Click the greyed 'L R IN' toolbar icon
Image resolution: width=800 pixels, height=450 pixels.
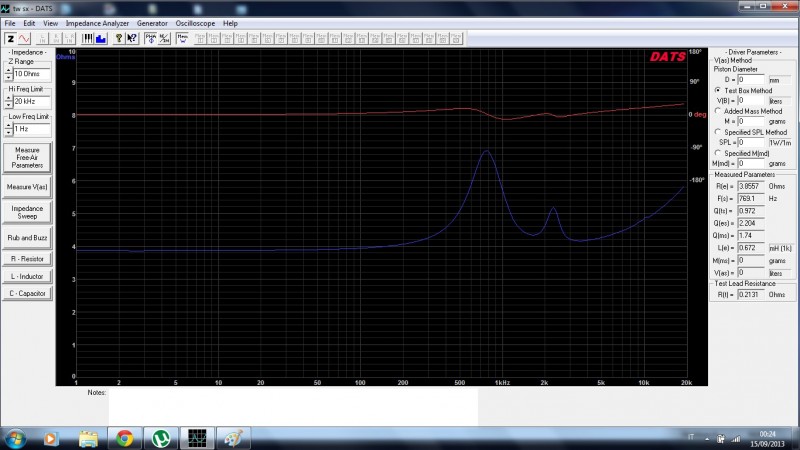point(69,39)
